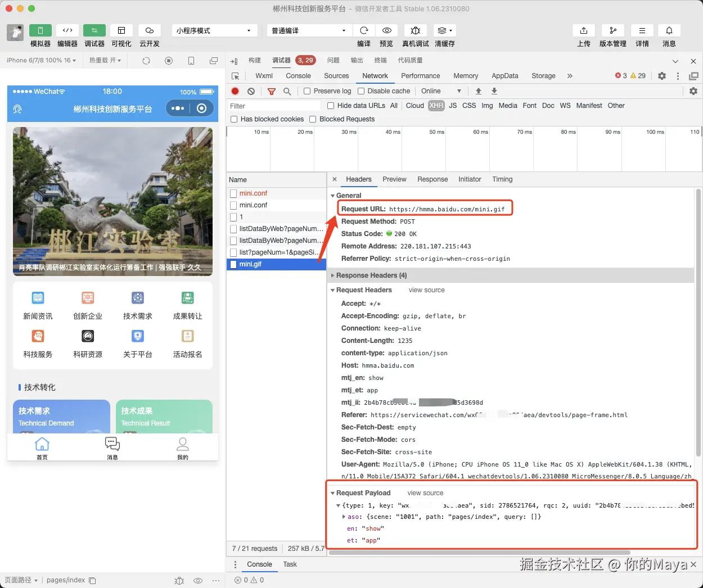Open network panel settings gear on right
This screenshot has width=703, height=588.
(693, 91)
